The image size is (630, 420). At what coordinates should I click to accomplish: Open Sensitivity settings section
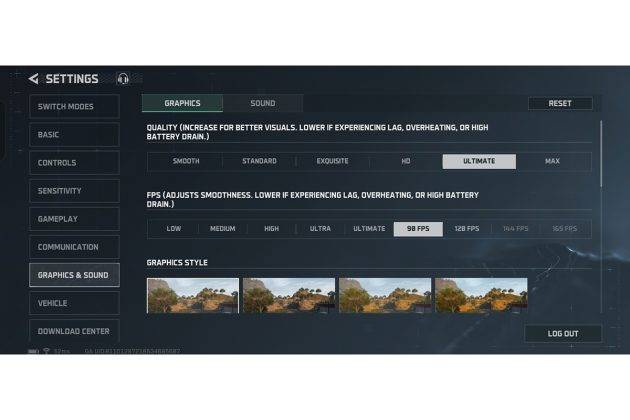click(74, 191)
